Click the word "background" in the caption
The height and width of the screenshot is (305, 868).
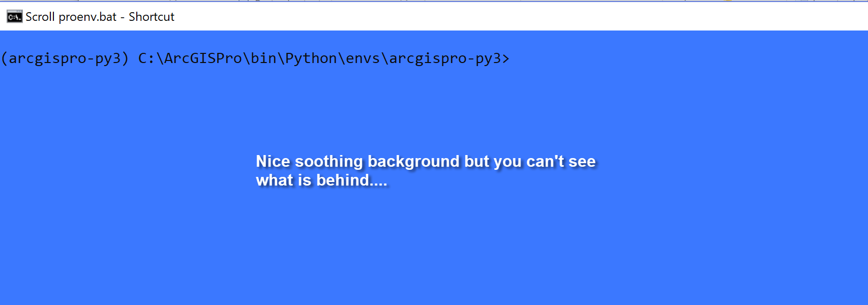point(413,162)
